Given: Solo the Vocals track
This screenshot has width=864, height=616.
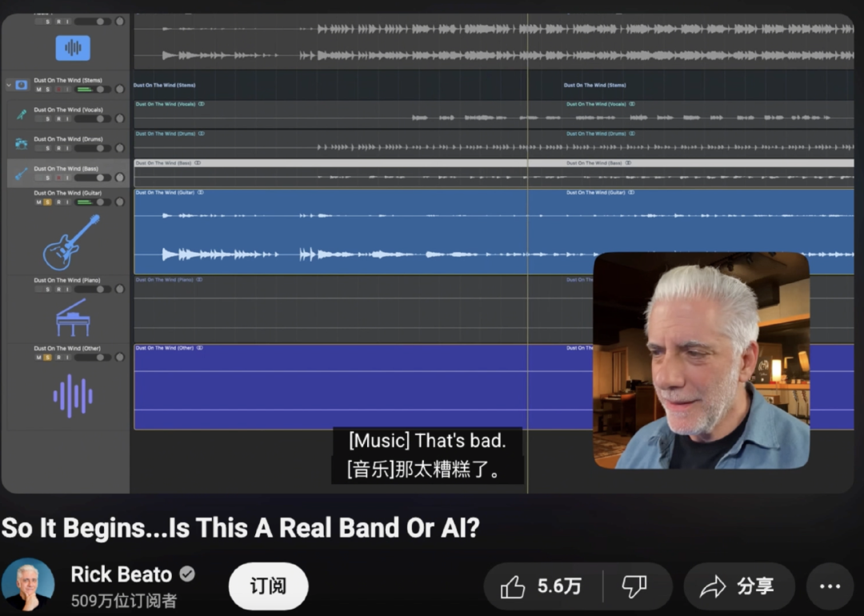Looking at the screenshot, I should click(48, 119).
